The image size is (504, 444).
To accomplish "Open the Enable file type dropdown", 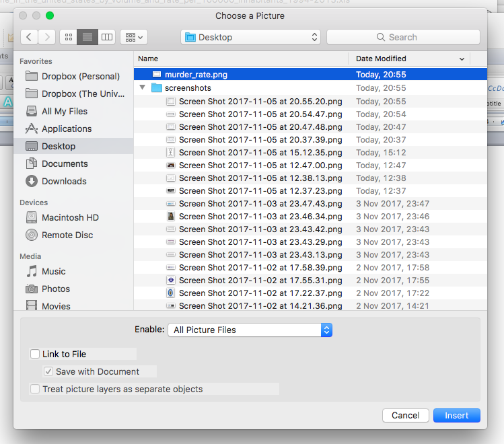I will pos(250,330).
